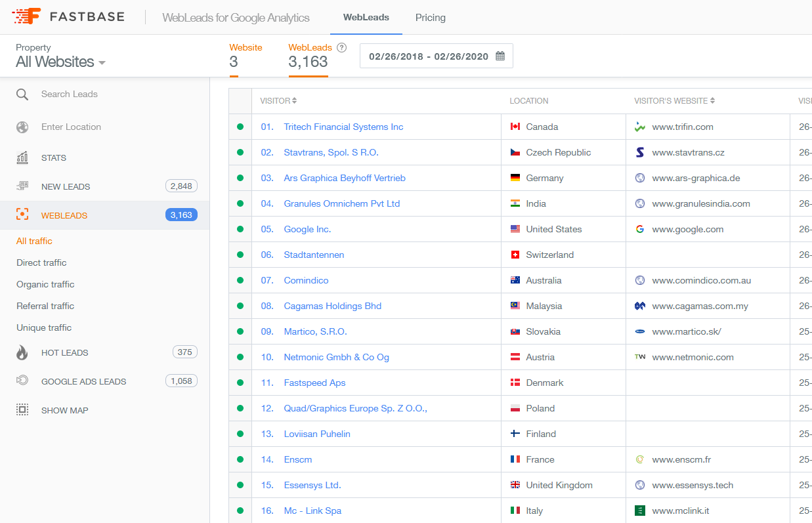
Task: Switch to the WebLeads top tab
Action: pyautogui.click(x=366, y=18)
